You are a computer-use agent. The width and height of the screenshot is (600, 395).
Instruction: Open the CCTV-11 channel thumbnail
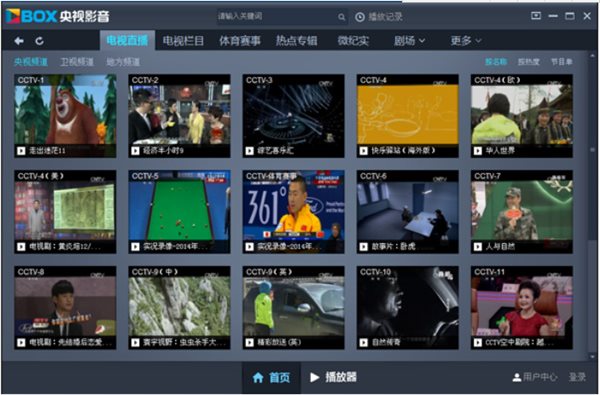(x=522, y=308)
